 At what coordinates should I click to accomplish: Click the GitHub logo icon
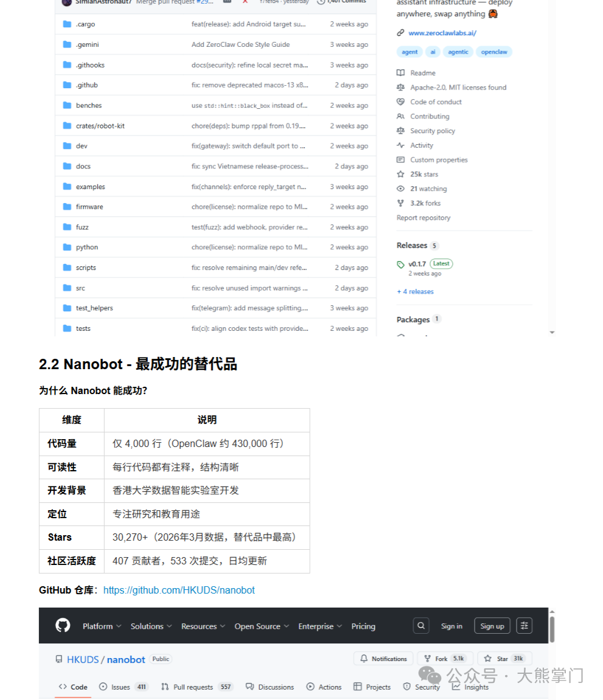coord(63,625)
